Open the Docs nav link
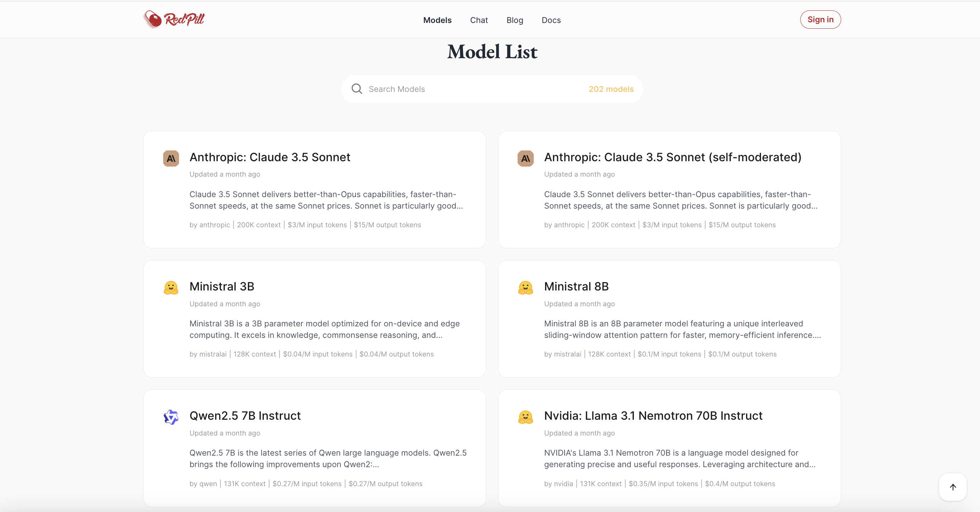Viewport: 980px width, 512px height. (x=551, y=20)
